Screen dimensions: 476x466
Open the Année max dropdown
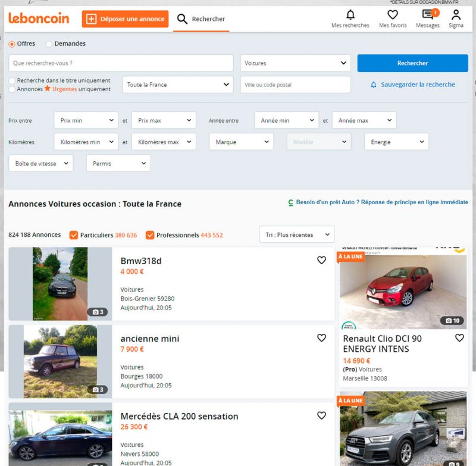click(364, 120)
